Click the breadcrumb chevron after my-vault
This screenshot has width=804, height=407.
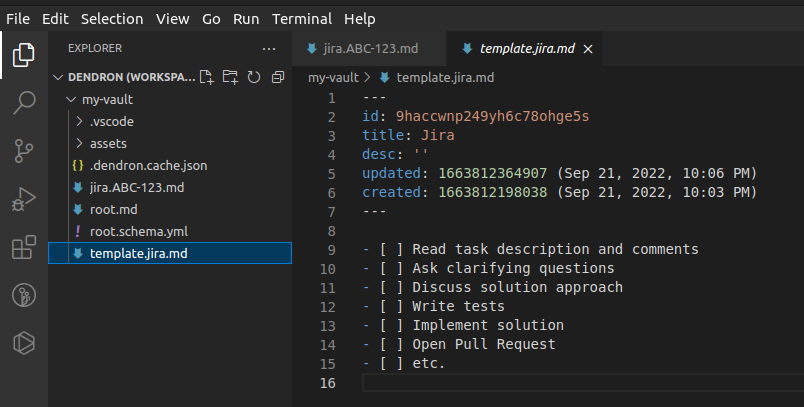coord(367,77)
